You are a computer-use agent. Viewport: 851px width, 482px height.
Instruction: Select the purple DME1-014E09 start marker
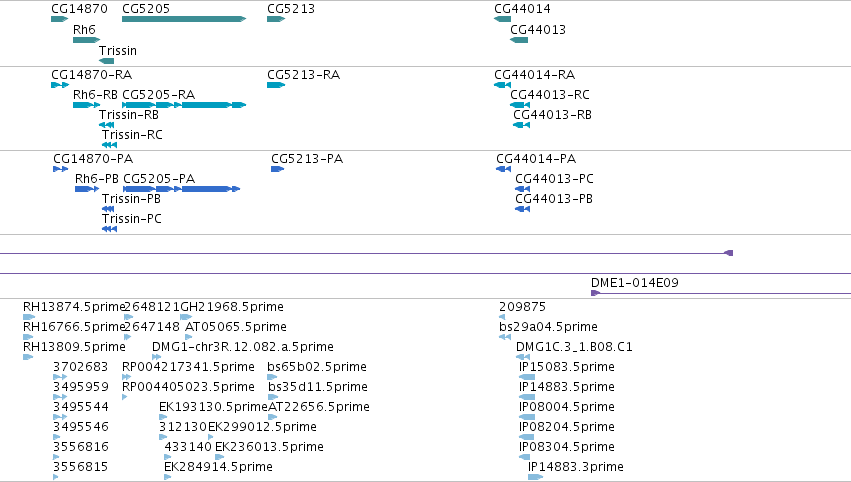[x=595, y=293]
